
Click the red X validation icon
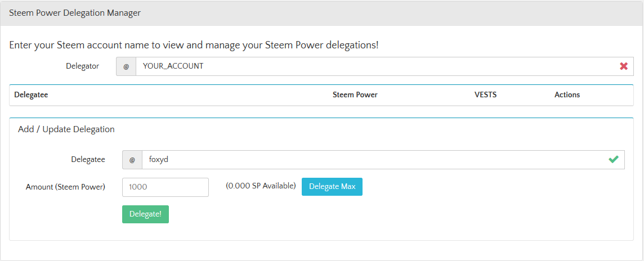(x=624, y=66)
